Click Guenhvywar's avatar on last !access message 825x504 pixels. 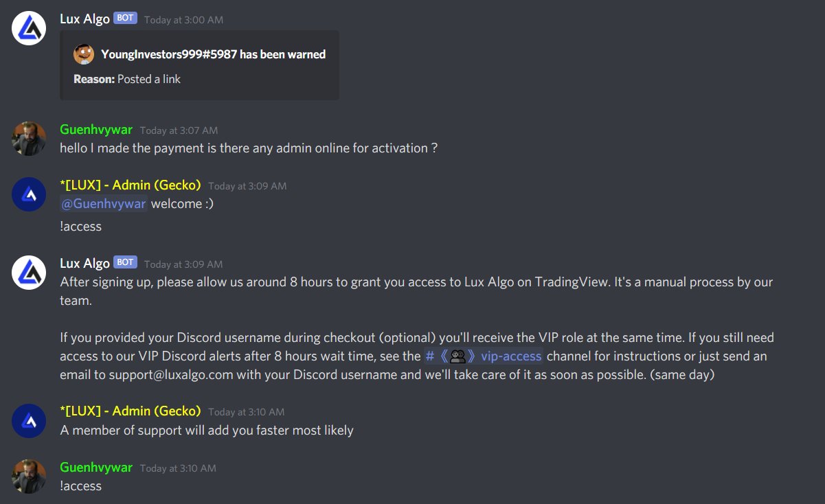[29, 477]
